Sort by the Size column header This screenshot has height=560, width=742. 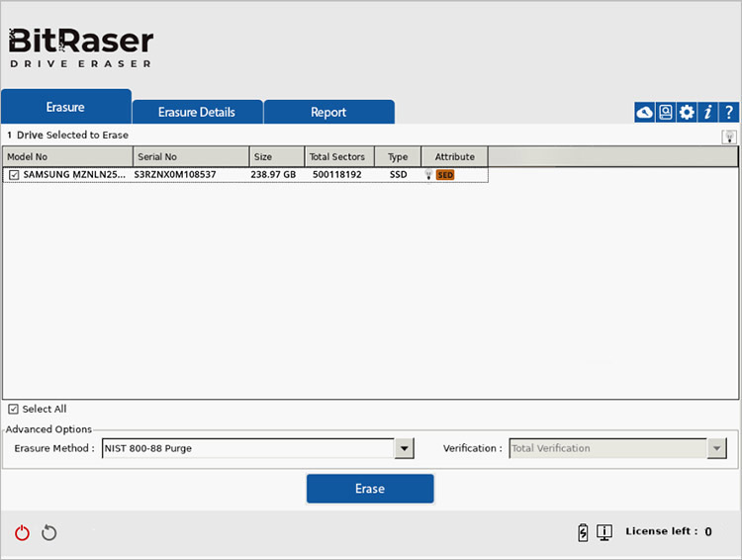[x=277, y=156]
